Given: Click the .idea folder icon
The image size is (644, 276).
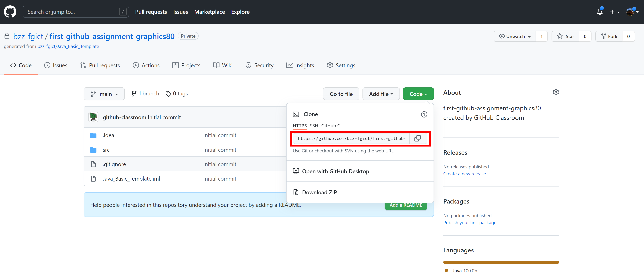Looking at the screenshot, I should [x=93, y=135].
